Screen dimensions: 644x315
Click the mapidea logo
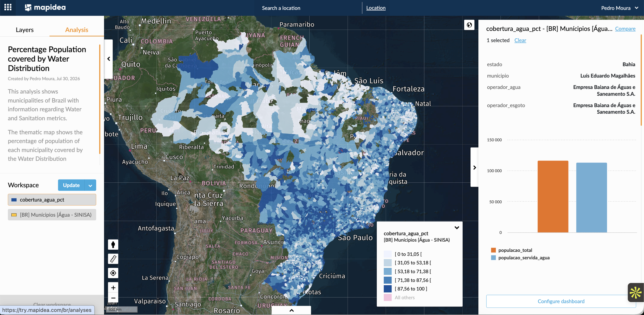[45, 8]
